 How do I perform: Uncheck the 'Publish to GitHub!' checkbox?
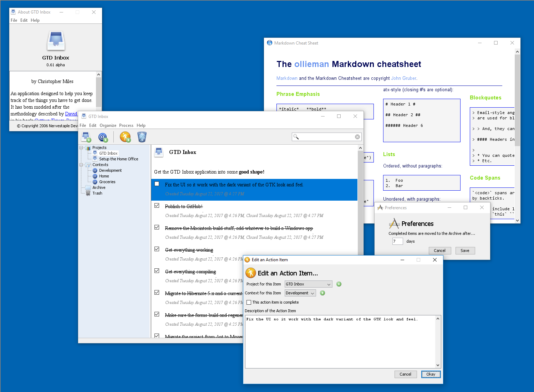pyautogui.click(x=157, y=206)
